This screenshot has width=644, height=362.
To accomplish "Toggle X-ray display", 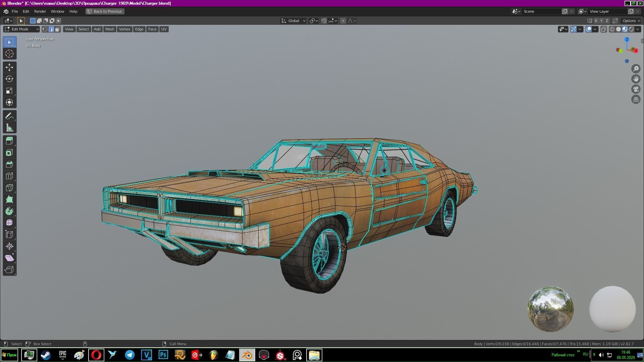I will point(603,29).
